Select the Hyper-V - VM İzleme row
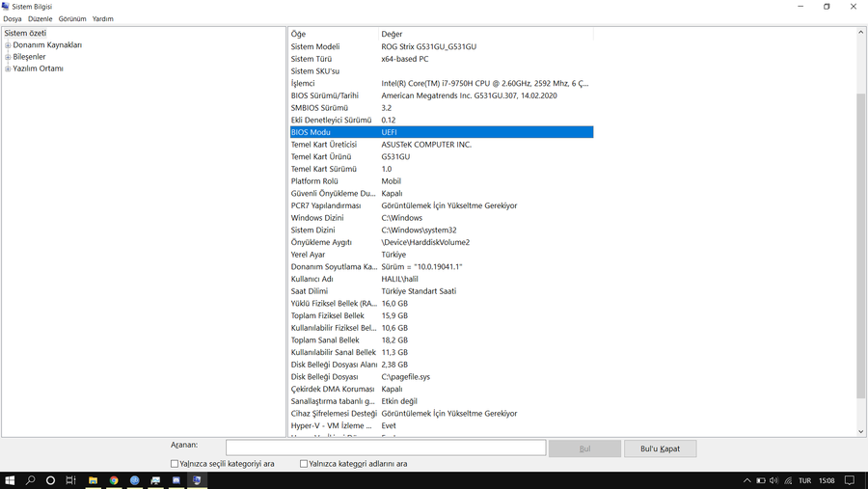 [x=441, y=425]
